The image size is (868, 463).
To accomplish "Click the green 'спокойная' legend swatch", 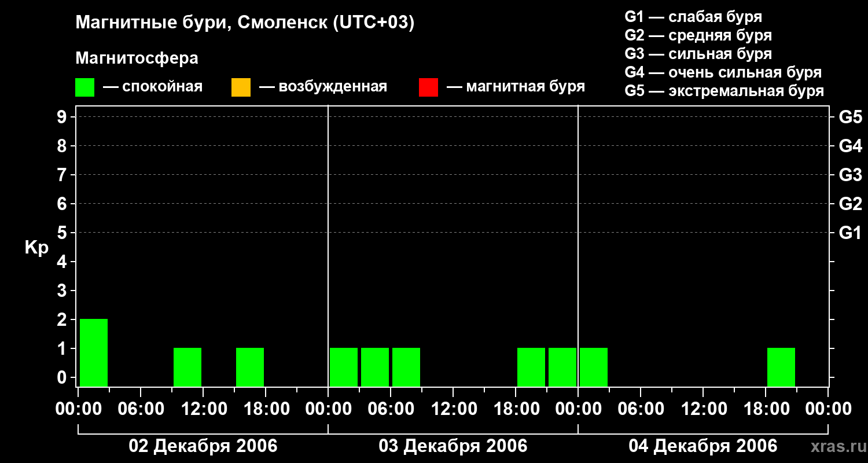I will tap(85, 87).
